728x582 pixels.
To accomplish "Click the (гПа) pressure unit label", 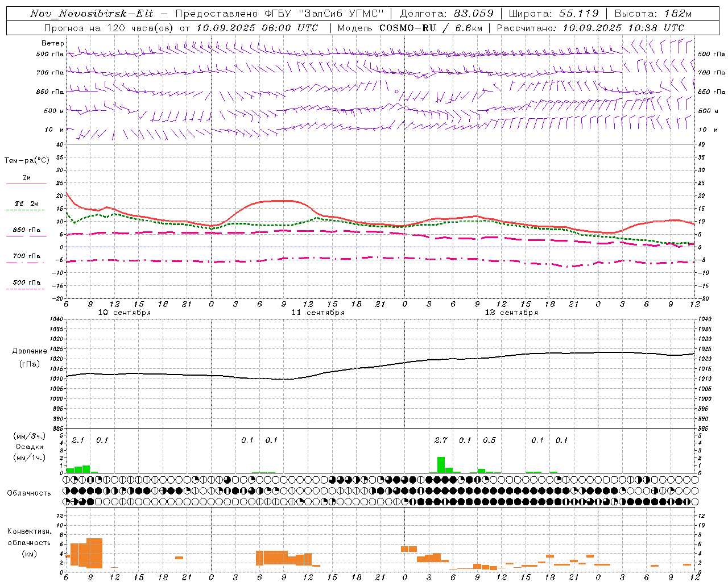I will coord(30,364).
